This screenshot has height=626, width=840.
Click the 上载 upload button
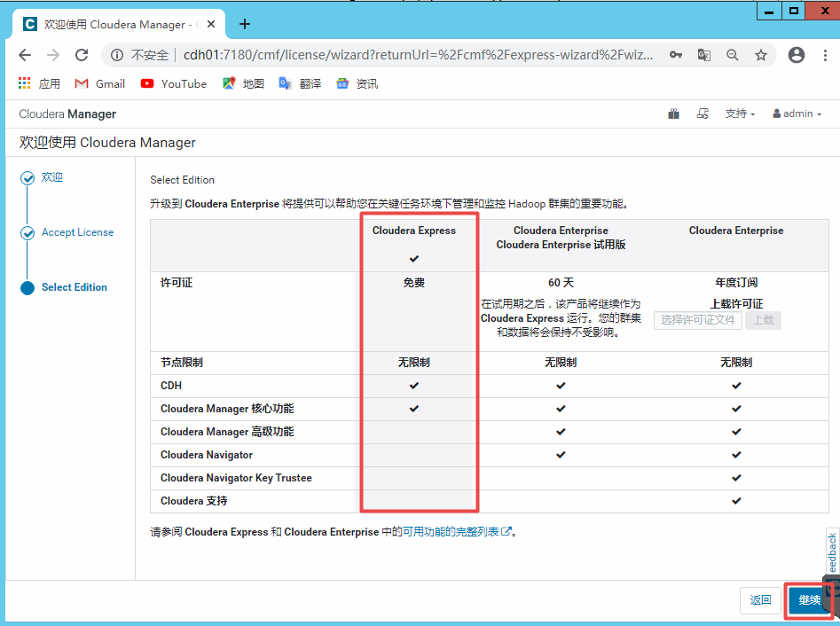(763, 320)
